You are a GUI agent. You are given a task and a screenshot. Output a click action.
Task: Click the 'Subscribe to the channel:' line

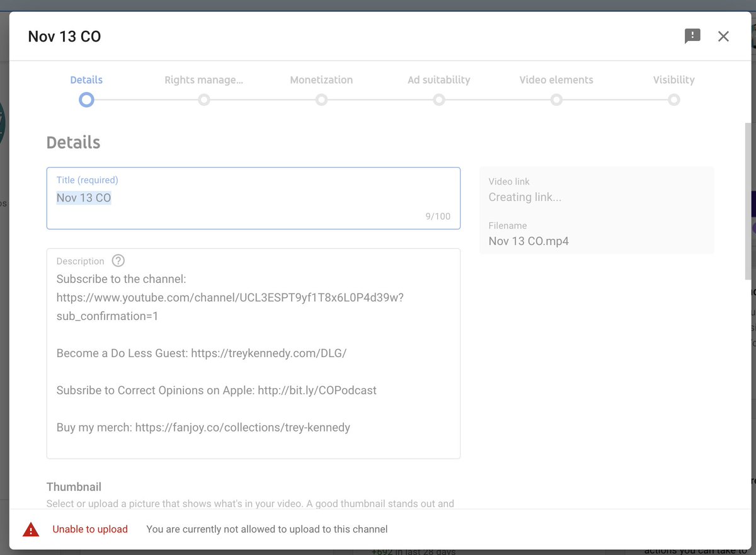(x=122, y=279)
